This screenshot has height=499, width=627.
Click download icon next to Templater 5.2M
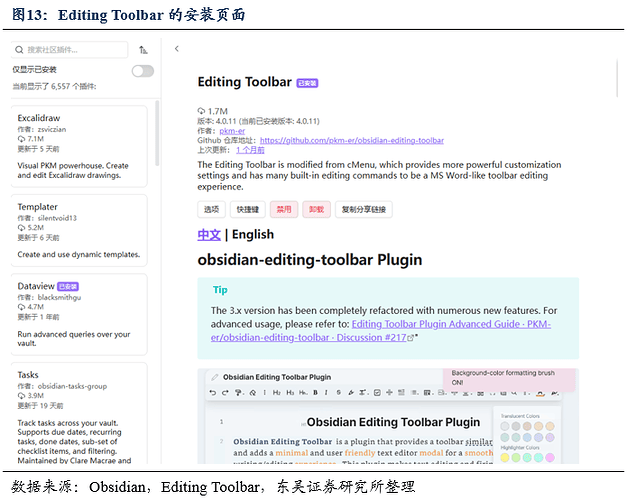21,228
